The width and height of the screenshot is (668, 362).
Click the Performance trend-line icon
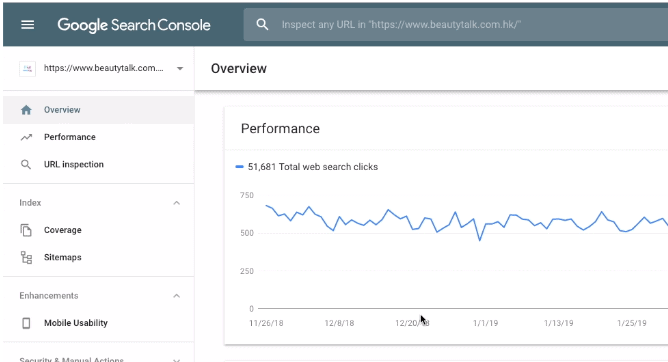point(26,137)
